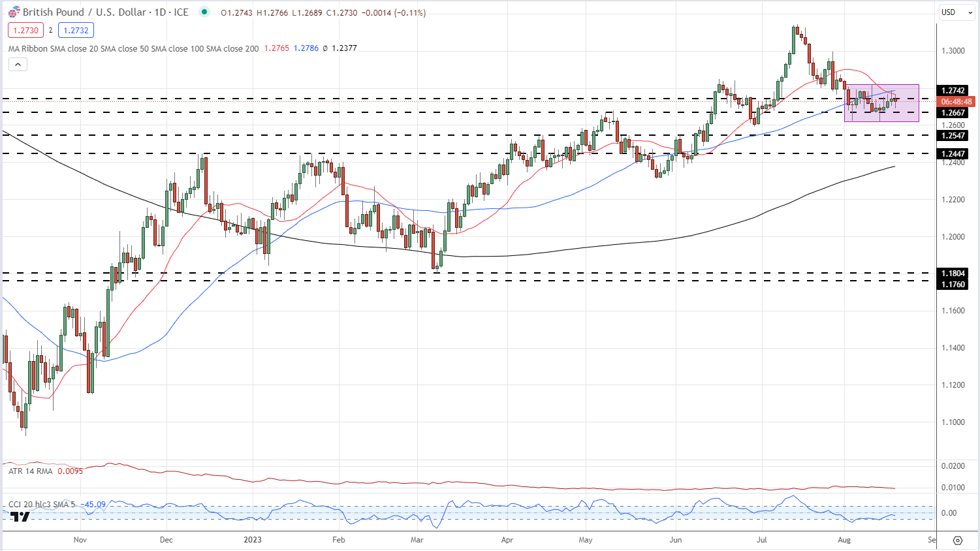Click the red 1.2765 SMA value
The height and width of the screenshot is (551, 980).
click(277, 48)
